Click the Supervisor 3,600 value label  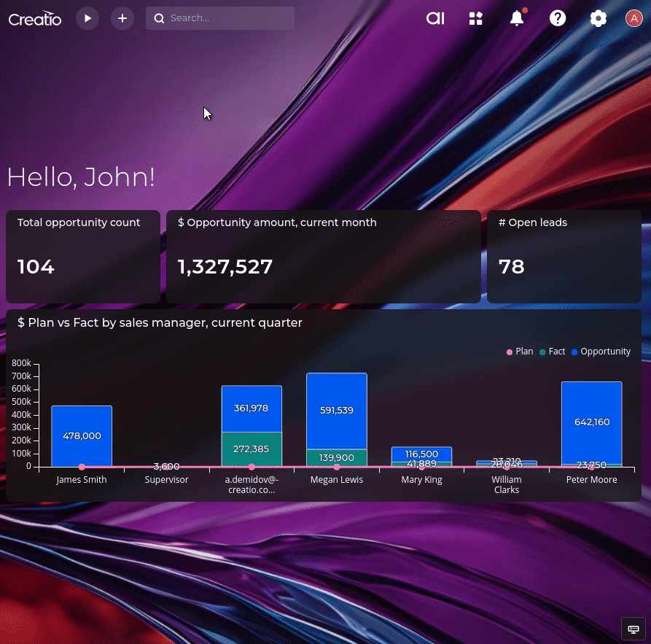(166, 467)
